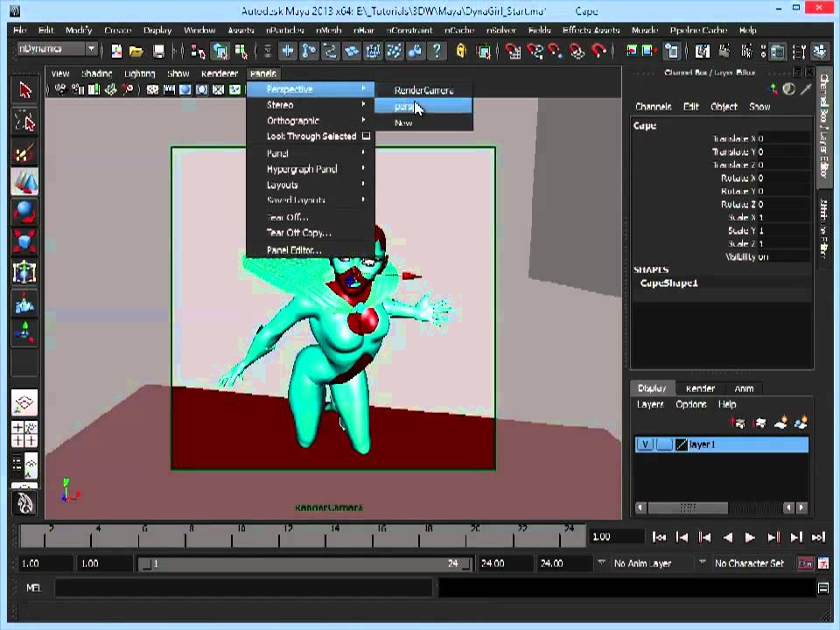Expand the Stereo submenu
Viewport: 840px width, 630px height.
[311, 105]
